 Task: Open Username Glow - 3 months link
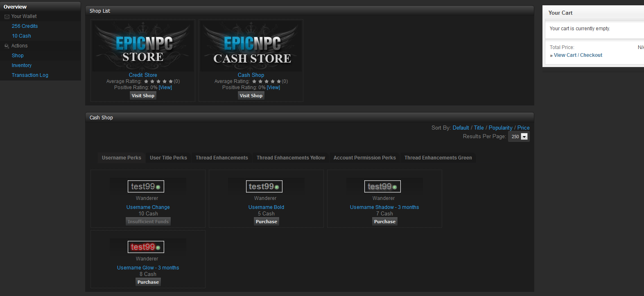coord(148,268)
